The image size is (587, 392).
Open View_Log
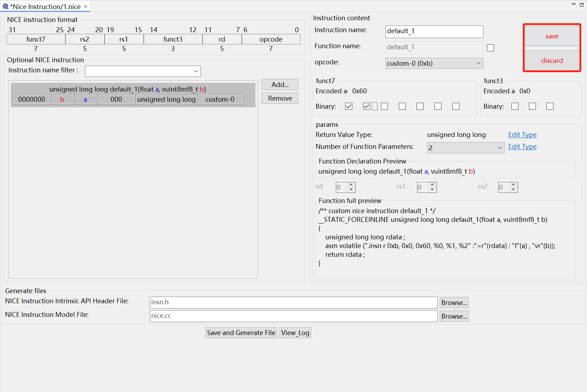pyautogui.click(x=295, y=333)
